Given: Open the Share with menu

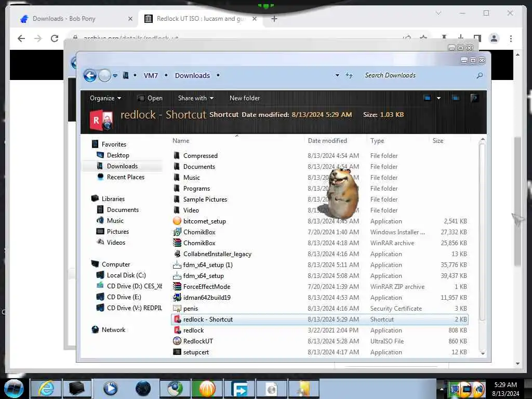Looking at the screenshot, I should 195,98.
